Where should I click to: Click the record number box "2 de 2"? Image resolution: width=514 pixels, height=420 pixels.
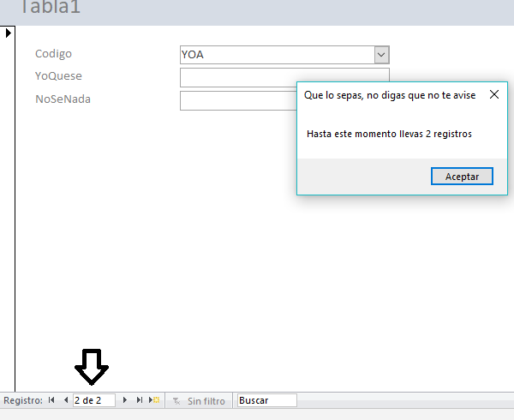94,400
